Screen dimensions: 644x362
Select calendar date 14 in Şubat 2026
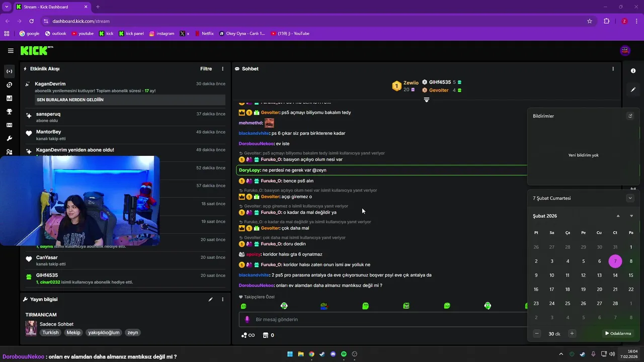coord(615,276)
